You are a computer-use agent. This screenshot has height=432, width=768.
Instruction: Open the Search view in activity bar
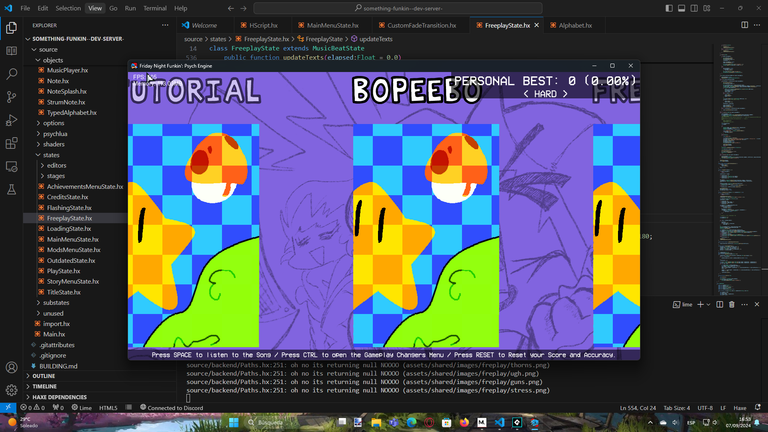pos(11,74)
